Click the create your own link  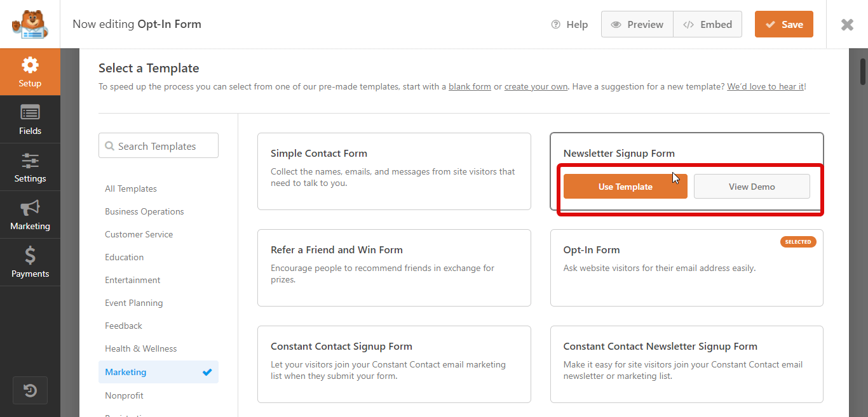536,86
